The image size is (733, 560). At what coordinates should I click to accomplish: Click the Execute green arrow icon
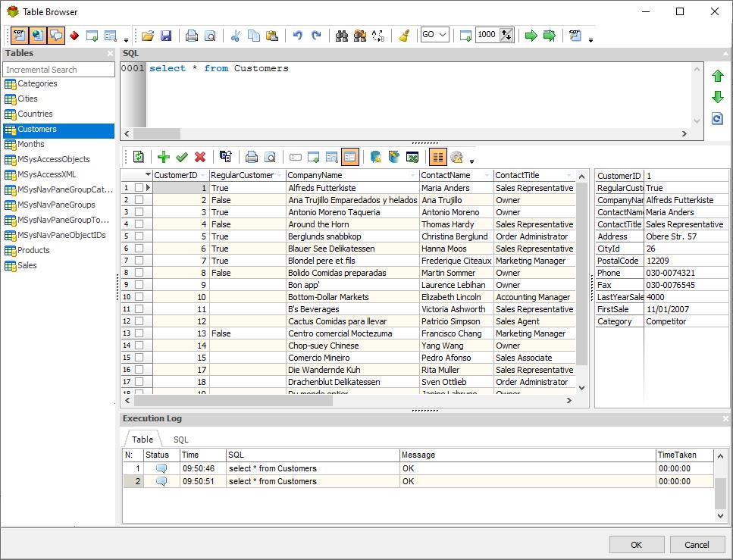click(x=531, y=36)
